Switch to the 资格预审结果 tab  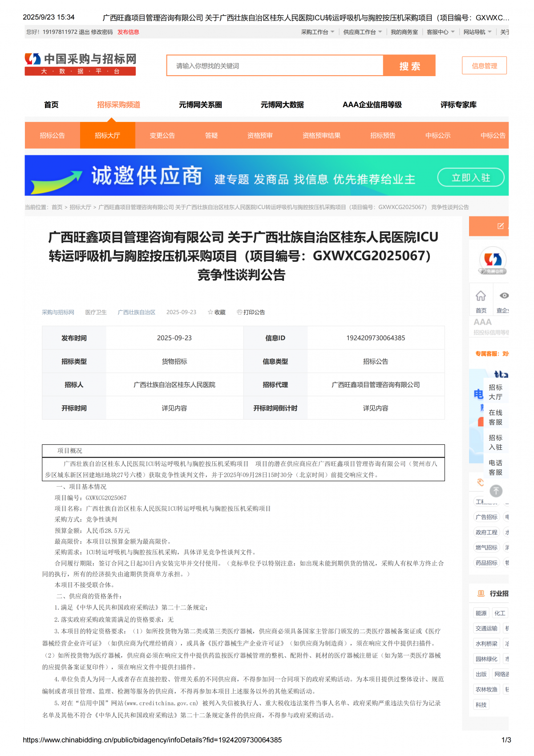coord(321,135)
